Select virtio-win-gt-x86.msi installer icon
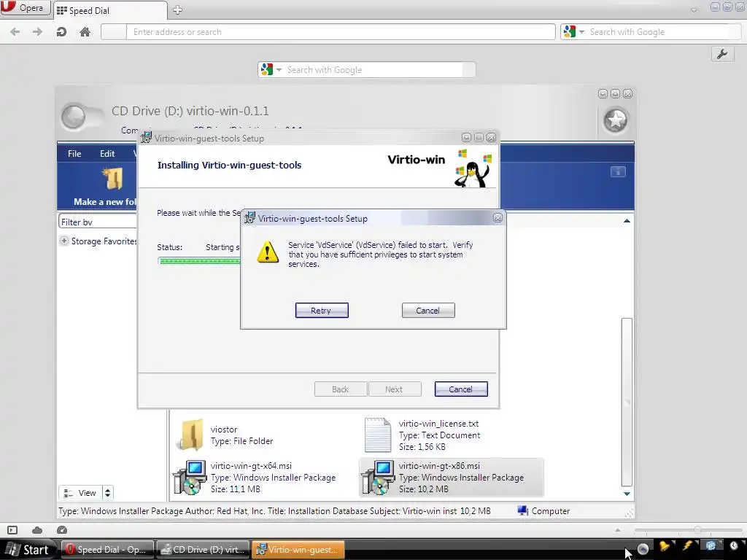Viewport: 747px width, 560px height. click(378, 477)
